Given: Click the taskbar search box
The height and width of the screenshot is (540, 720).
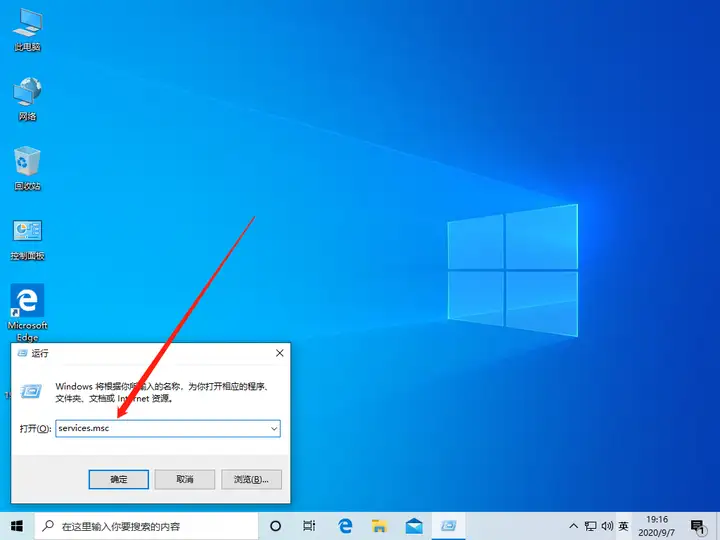Looking at the screenshot, I should (x=146, y=526).
